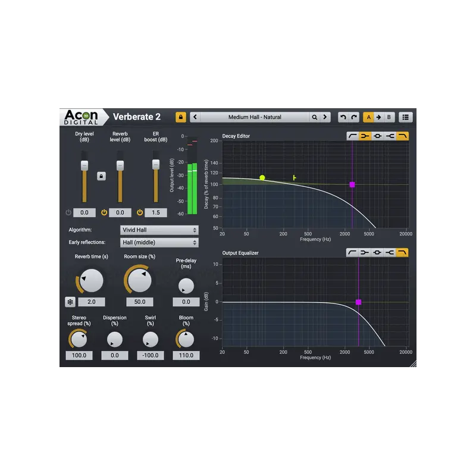Toggle the reverb level power button
The height and width of the screenshot is (476, 476).
click(104, 212)
